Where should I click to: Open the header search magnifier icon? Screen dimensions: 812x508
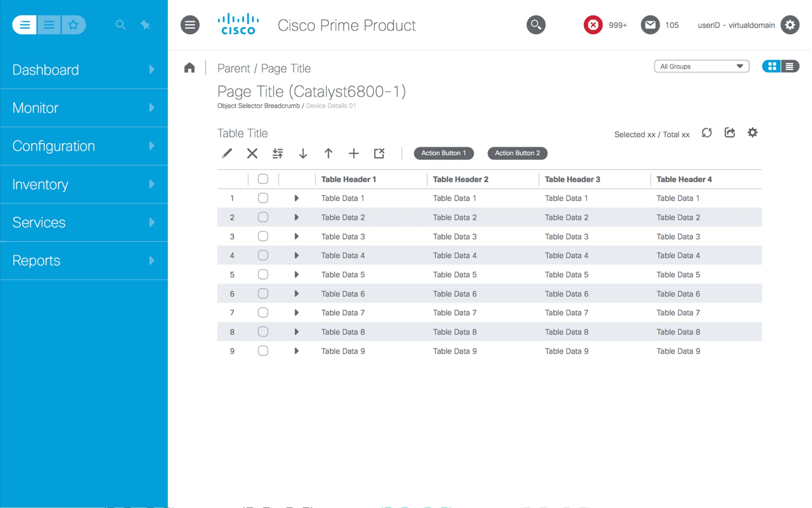tap(536, 25)
